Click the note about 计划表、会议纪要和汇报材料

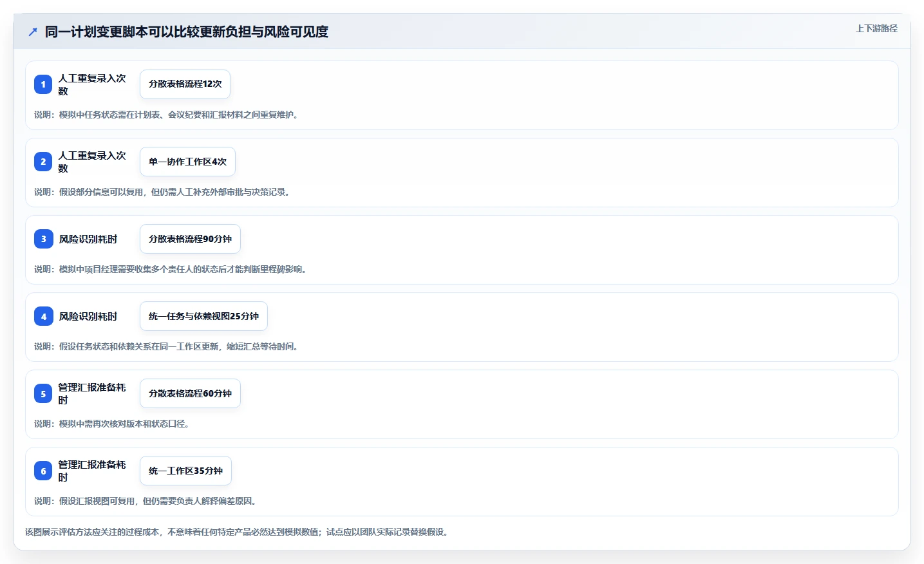click(x=166, y=115)
